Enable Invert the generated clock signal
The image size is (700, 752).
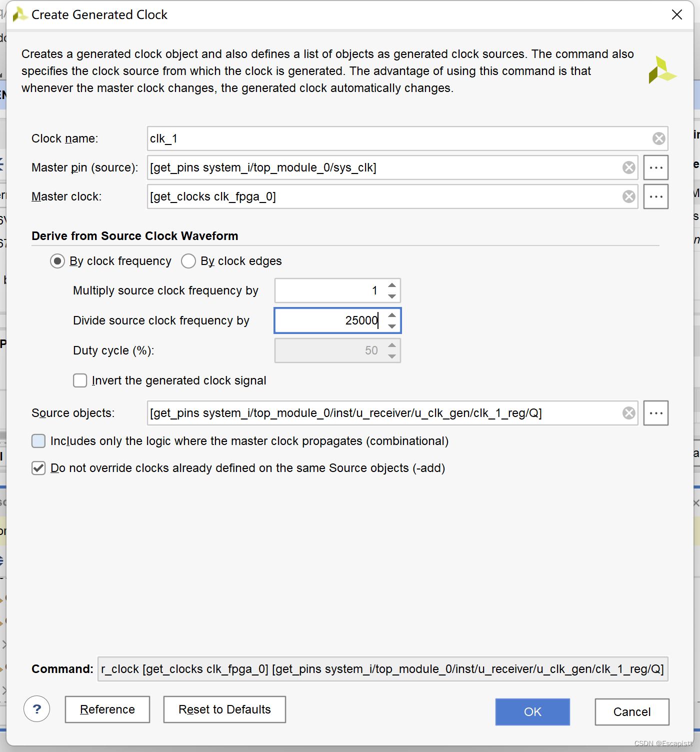pyautogui.click(x=80, y=380)
